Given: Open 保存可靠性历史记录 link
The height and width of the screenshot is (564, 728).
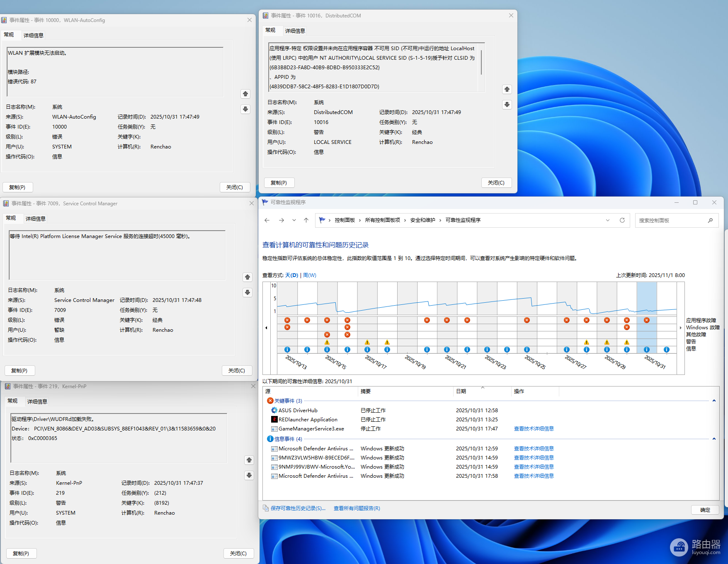Looking at the screenshot, I should click(x=298, y=508).
